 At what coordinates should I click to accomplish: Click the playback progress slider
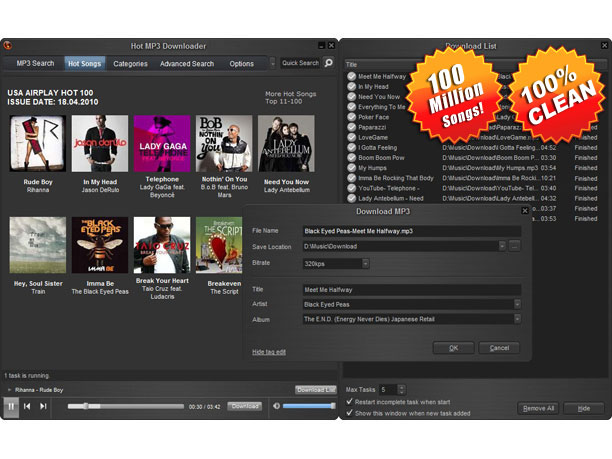coord(125,406)
